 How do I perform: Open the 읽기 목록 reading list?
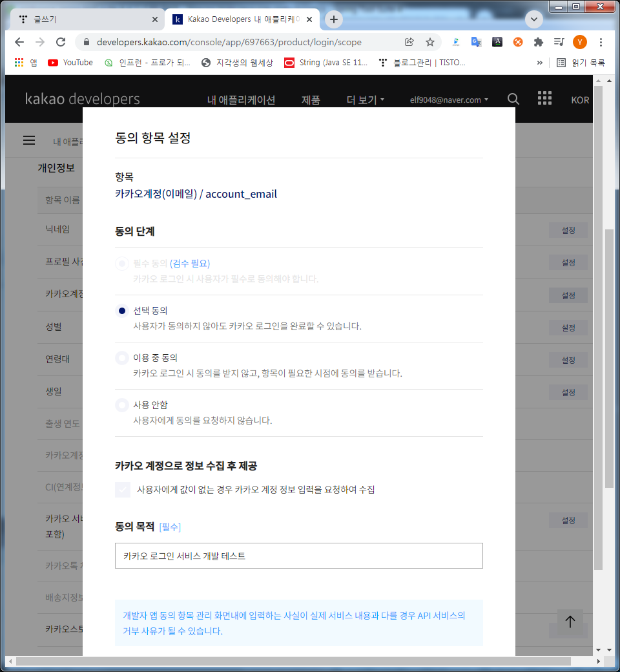pyautogui.click(x=581, y=63)
